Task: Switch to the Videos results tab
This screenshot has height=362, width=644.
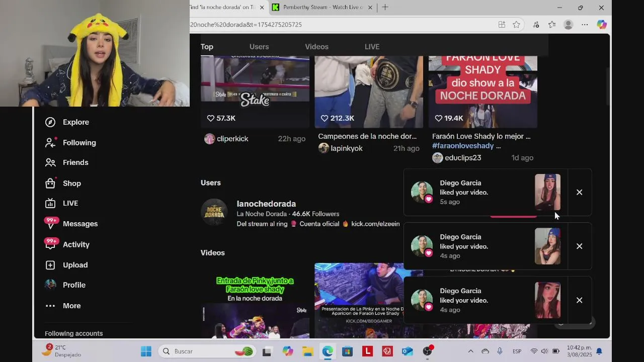Action: tap(316, 47)
